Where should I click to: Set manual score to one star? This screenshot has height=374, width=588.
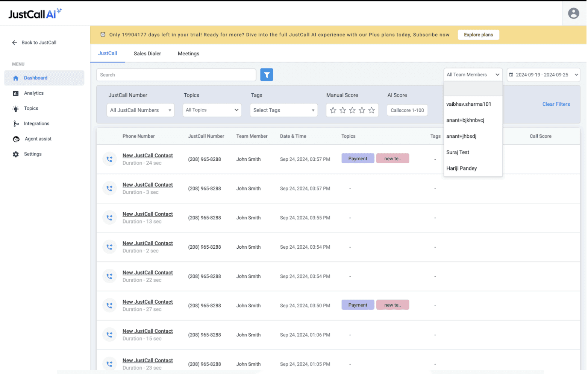(x=333, y=110)
